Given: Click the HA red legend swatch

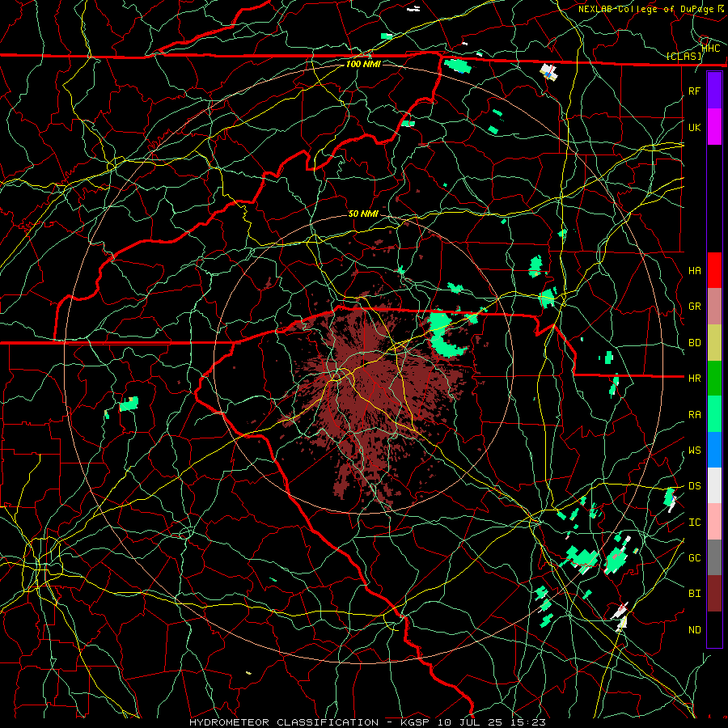Looking at the screenshot, I should [714, 270].
